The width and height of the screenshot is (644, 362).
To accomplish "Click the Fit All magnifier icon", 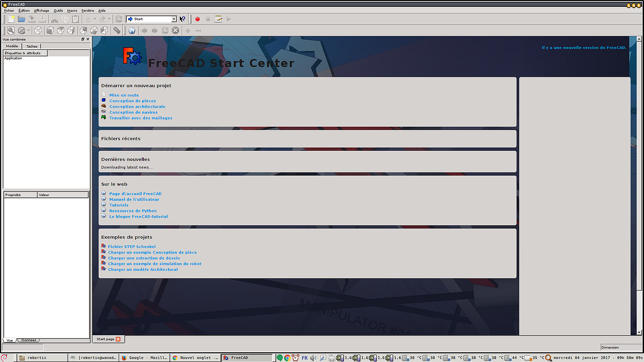I will tap(11, 30).
